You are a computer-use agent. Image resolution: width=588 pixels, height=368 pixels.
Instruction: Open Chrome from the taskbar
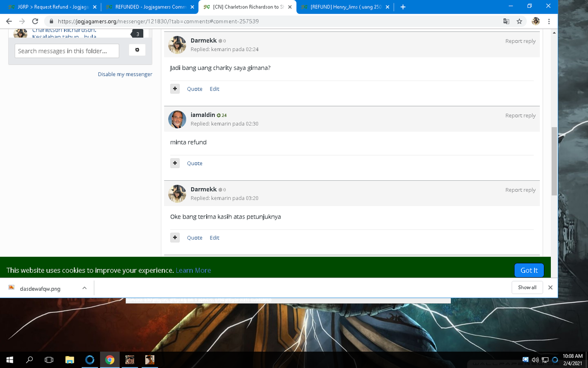109,360
